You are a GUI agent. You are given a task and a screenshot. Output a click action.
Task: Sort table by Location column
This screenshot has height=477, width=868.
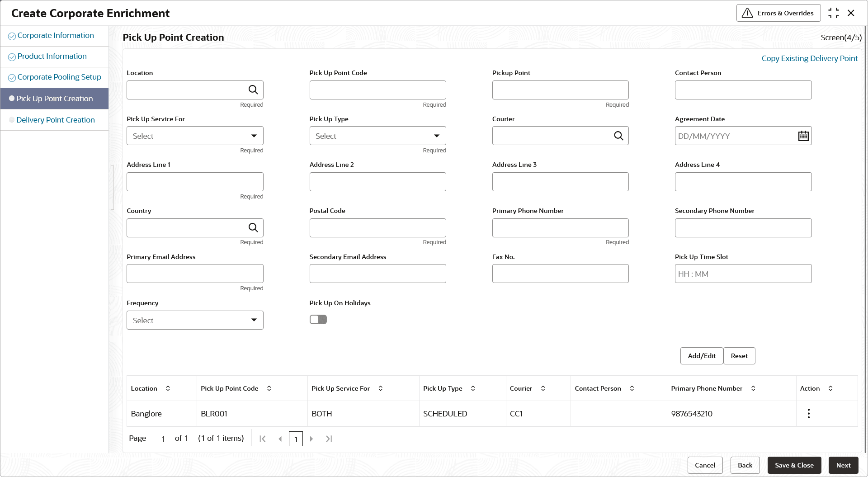tap(168, 388)
